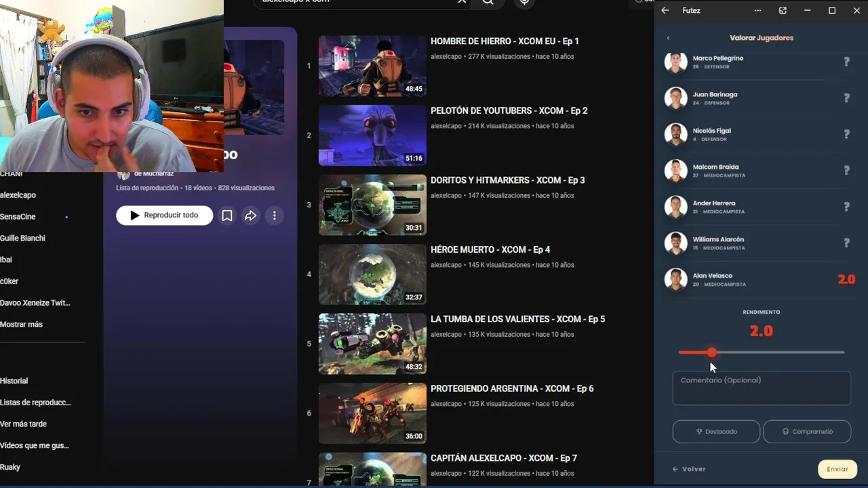Image resolution: width=868 pixels, height=488 pixels.
Task: Click the Enviar button
Action: [x=837, y=469]
